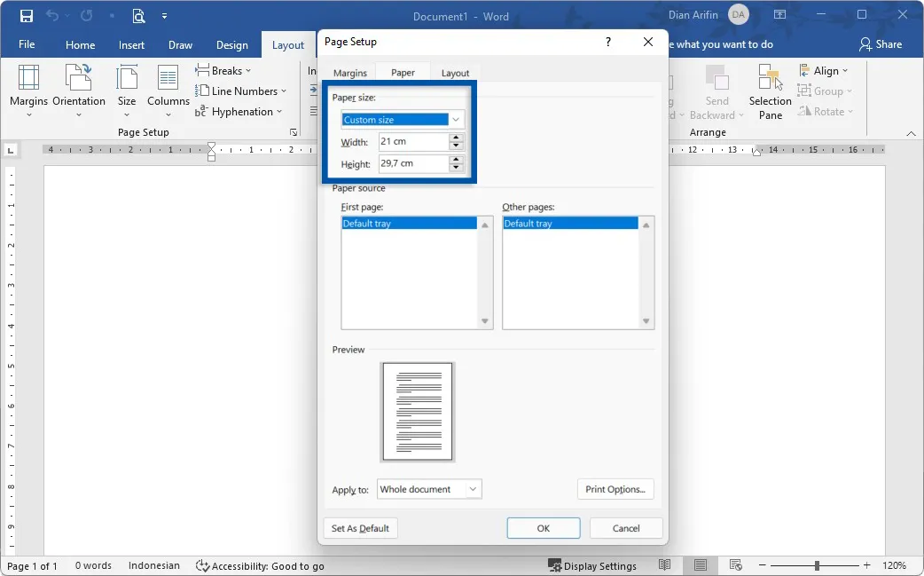Viewport: 924px width, 576px height.
Task: Click the Page Setup dialog launcher arrow
Action: coord(293,131)
